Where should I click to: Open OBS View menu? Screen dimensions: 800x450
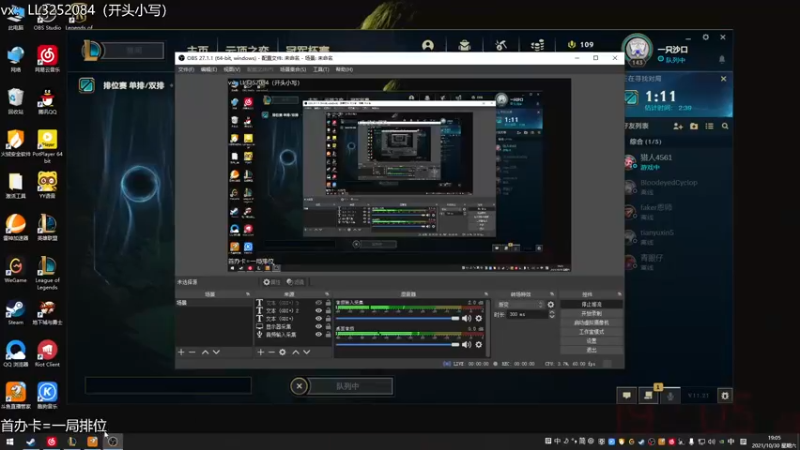pos(232,69)
